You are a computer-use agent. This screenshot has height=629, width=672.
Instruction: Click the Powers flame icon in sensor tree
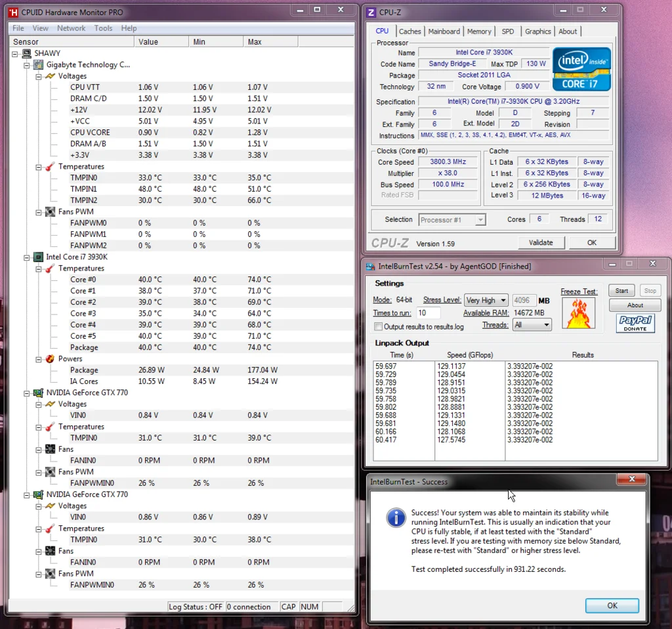pyautogui.click(x=50, y=358)
